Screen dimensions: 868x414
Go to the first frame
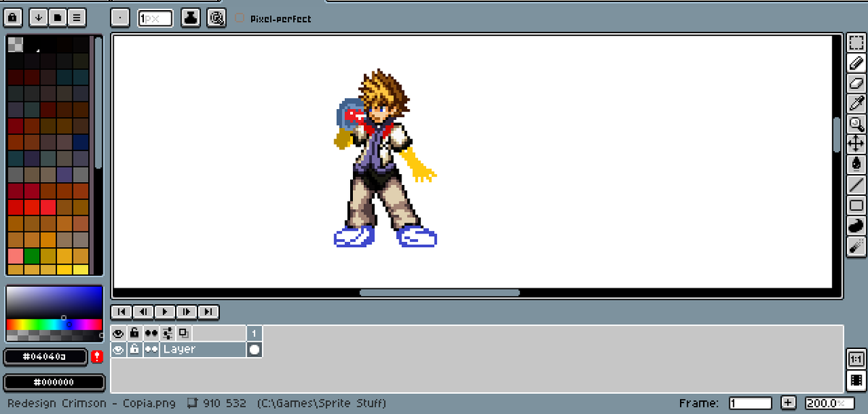pyautogui.click(x=122, y=311)
